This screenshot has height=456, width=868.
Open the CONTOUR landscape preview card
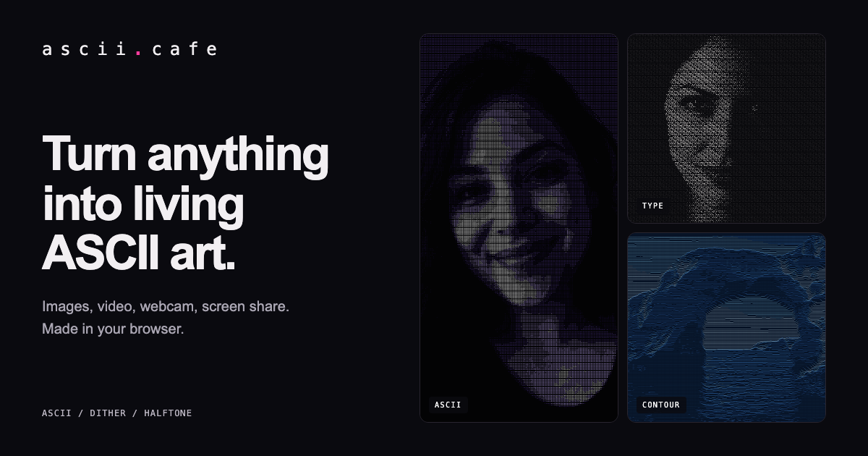(726, 327)
